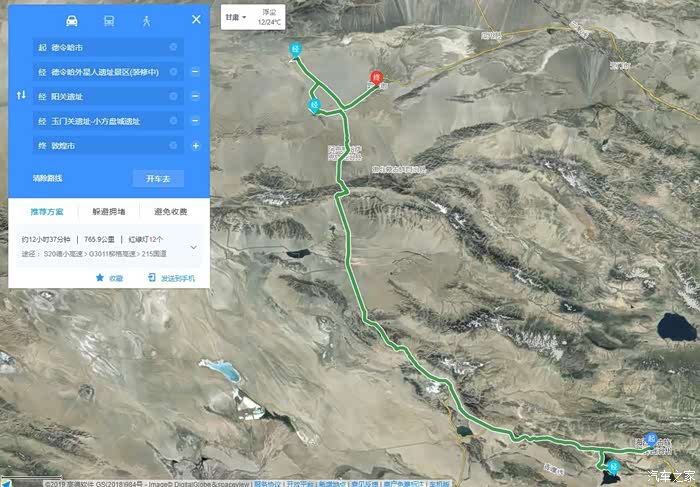Viewport: 700px width, 487px height.
Task: Add a waypoint with the plus icon
Action: (196, 146)
